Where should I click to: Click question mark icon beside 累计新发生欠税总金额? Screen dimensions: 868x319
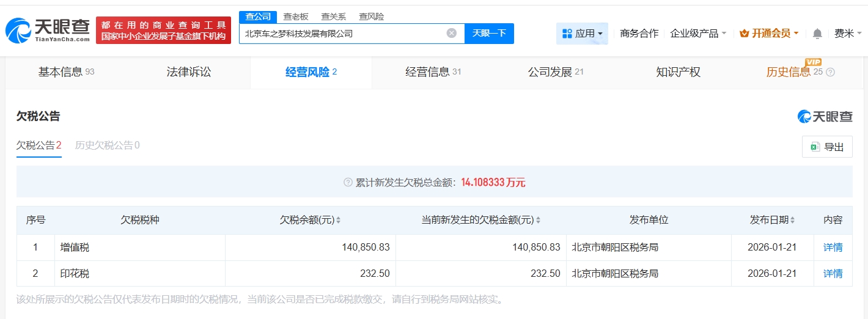pyautogui.click(x=348, y=182)
